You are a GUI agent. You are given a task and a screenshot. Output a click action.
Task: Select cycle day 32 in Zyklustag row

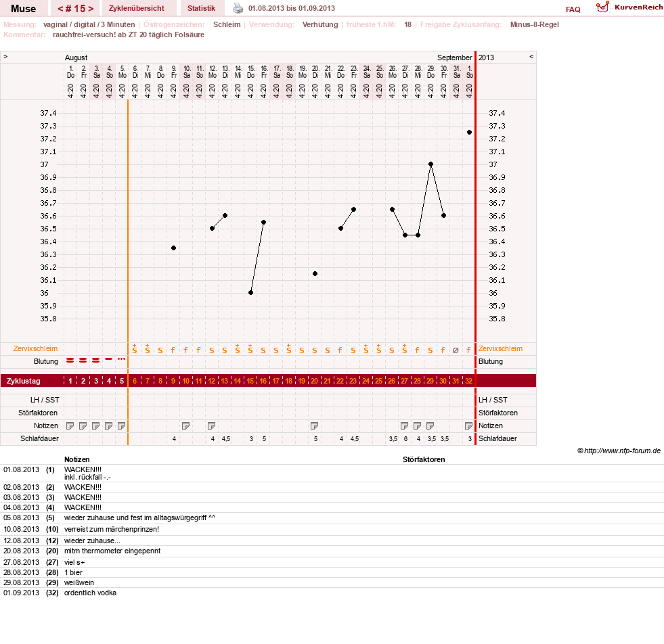tap(468, 381)
